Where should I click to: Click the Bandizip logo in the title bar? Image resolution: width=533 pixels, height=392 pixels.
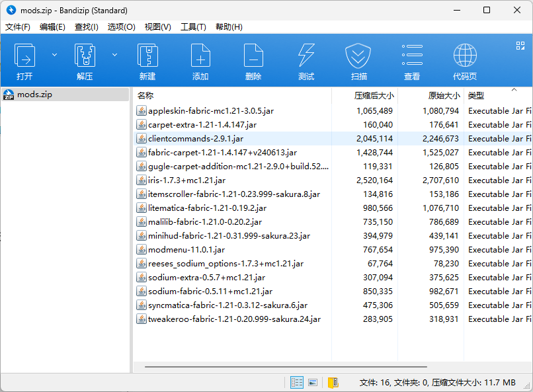pyautogui.click(x=11, y=10)
